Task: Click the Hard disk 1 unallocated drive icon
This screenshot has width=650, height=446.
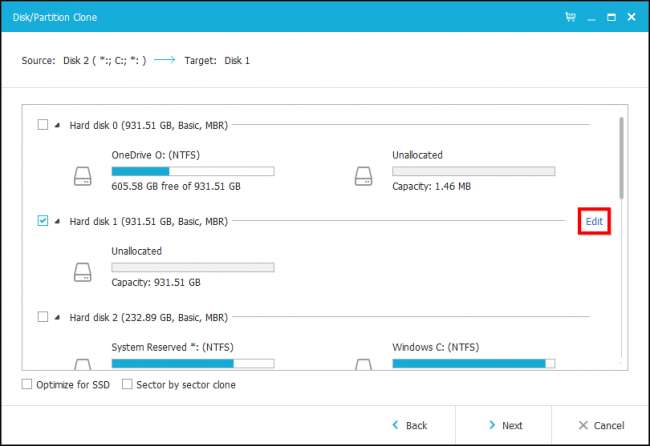Action: (83, 273)
